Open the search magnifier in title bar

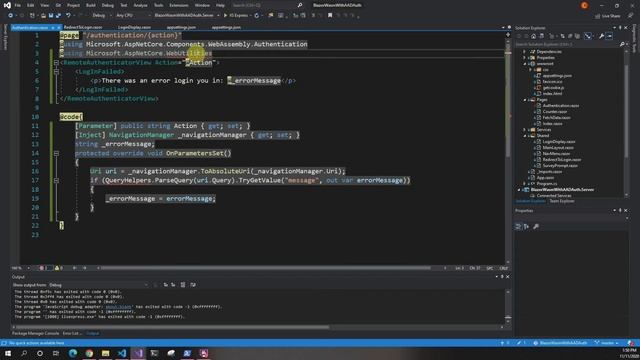click(x=300, y=5)
